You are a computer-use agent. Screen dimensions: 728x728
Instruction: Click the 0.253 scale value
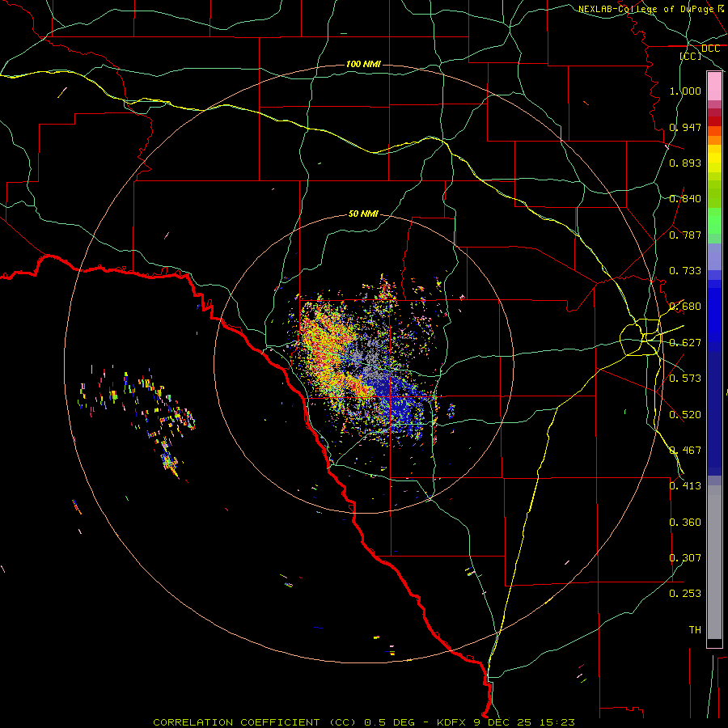685,594
